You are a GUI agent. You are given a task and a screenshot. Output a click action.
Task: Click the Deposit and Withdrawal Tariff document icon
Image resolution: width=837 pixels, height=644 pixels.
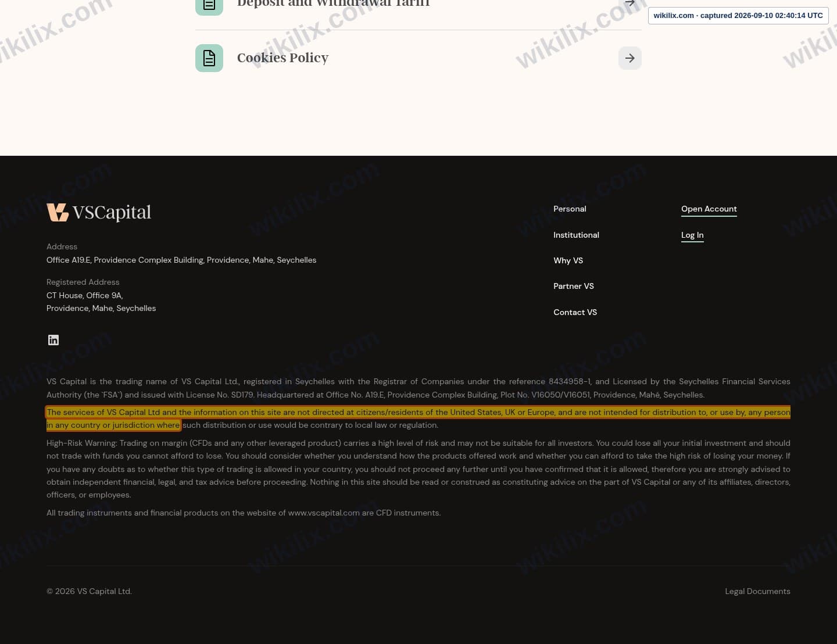click(x=209, y=7)
